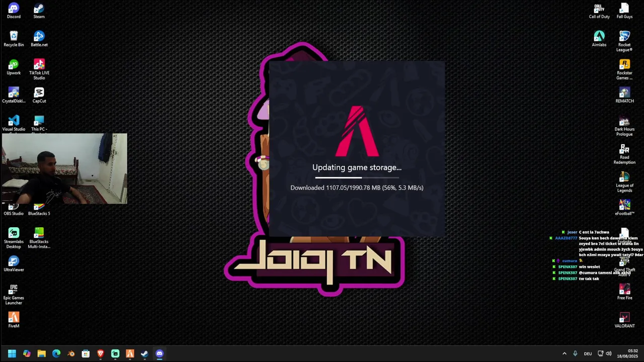Open the Recycle Bin
This screenshot has height=362, width=644.
pos(14,39)
